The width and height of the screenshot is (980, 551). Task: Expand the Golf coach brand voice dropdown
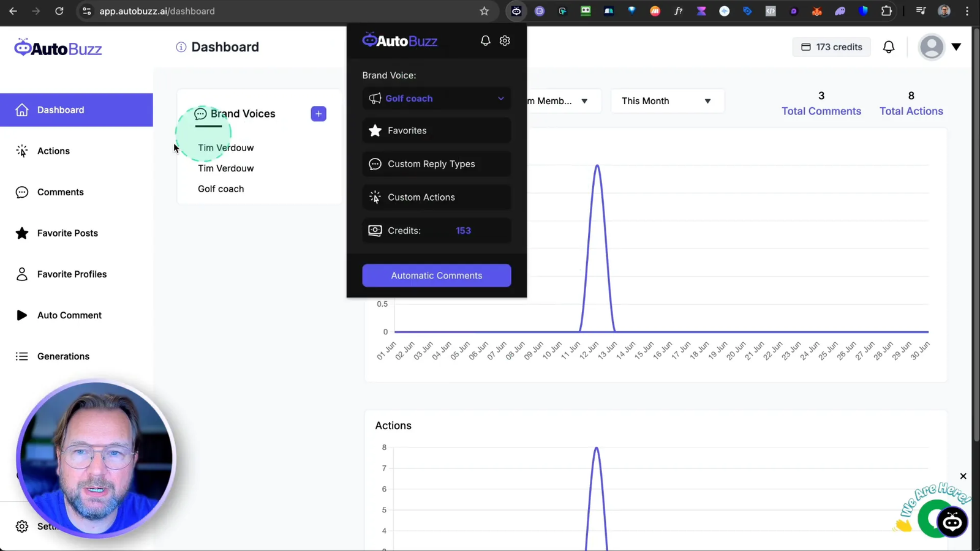[x=437, y=99]
